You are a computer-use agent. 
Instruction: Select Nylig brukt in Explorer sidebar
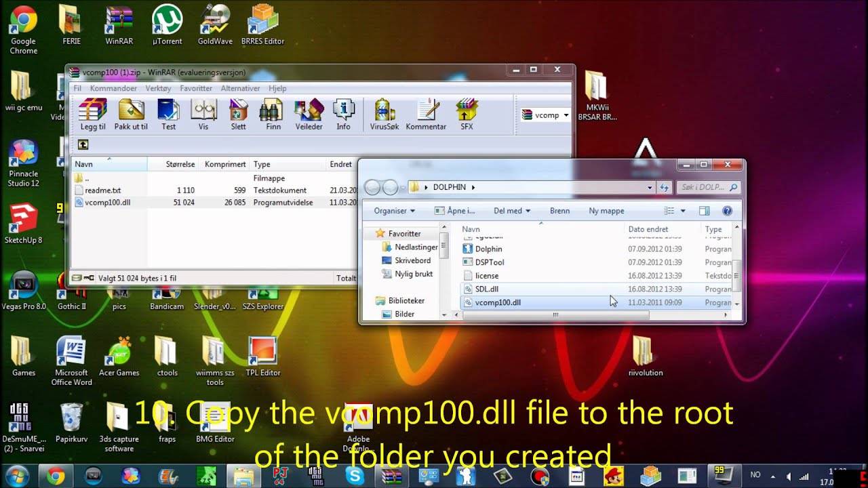coord(407,274)
